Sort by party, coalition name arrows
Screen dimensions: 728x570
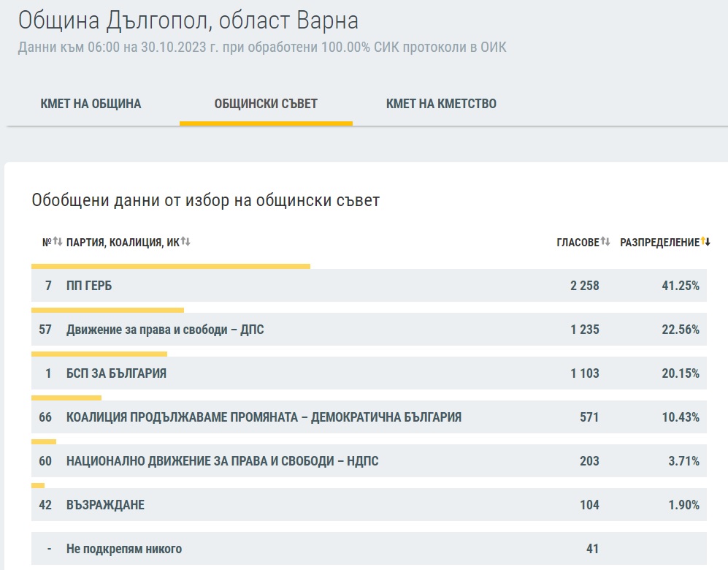185,241
